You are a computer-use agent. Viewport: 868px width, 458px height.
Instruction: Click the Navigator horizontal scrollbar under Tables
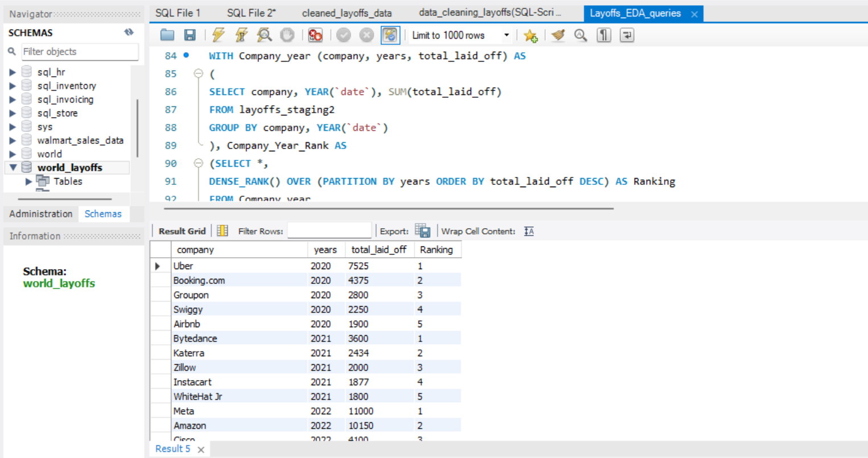65,199
